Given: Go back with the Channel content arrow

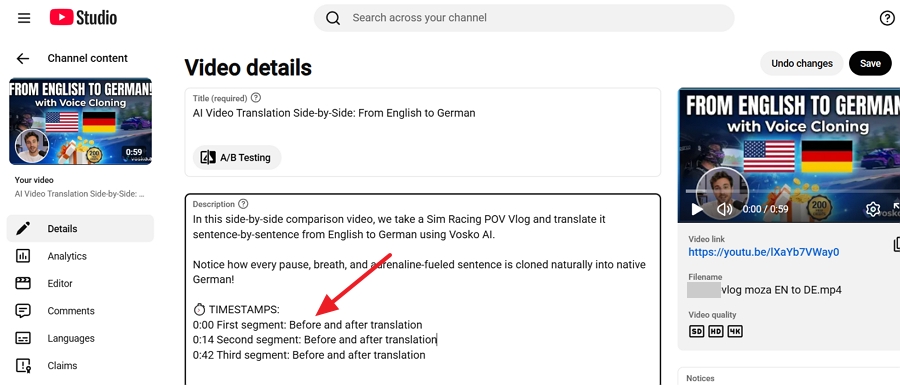Looking at the screenshot, I should point(22,58).
